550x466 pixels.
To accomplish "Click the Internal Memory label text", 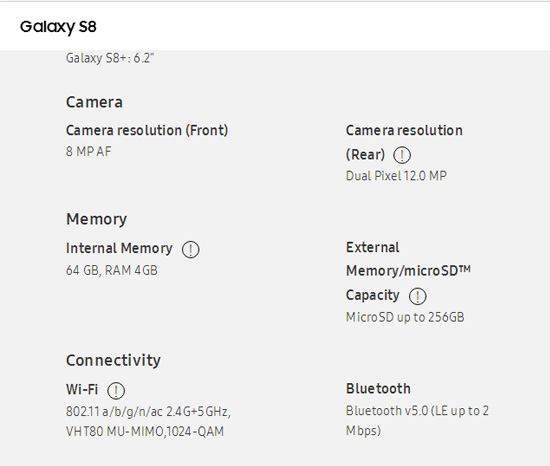I will pyautogui.click(x=119, y=249).
